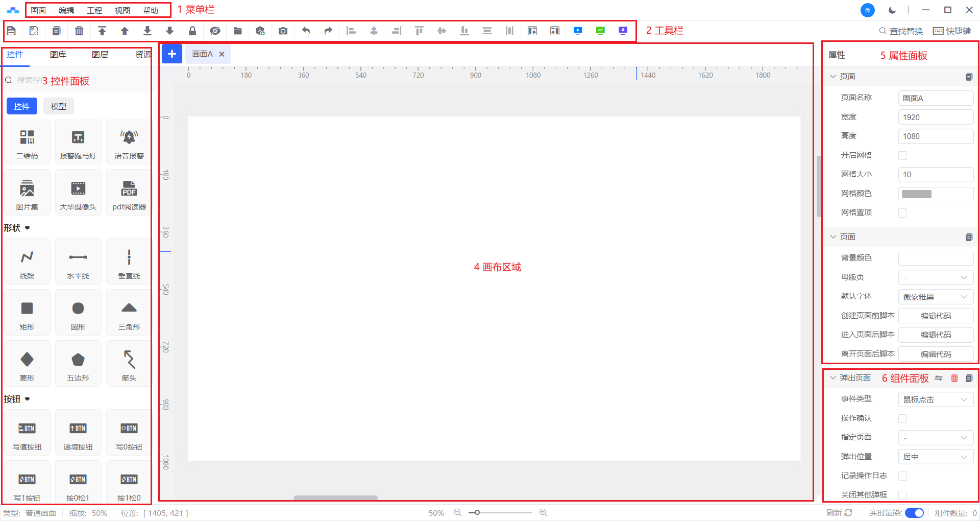This screenshot has height=521, width=980.
Task: Open the 网格颜色 color swatch
Action: [x=917, y=194]
